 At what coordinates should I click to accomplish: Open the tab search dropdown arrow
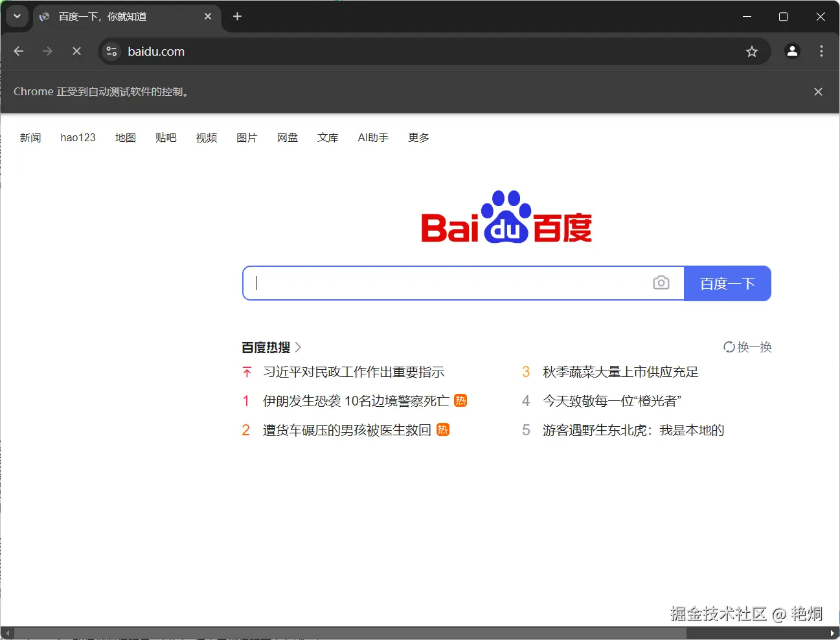pyautogui.click(x=17, y=16)
